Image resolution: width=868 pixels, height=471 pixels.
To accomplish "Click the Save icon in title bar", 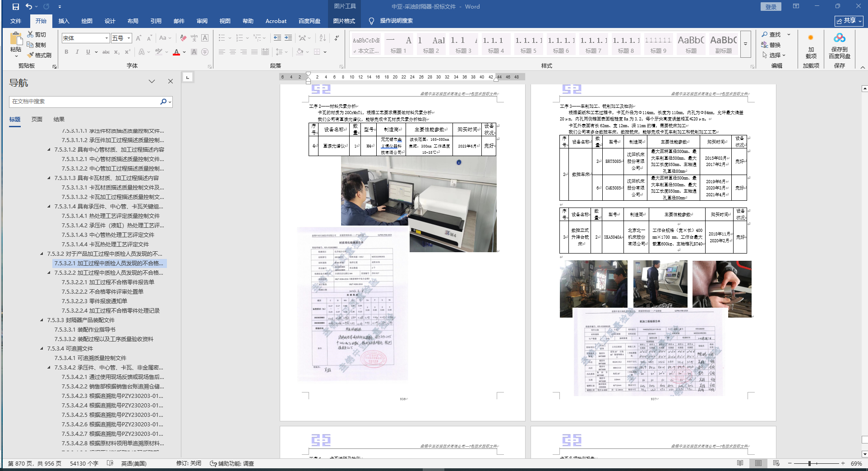I will click(16, 7).
